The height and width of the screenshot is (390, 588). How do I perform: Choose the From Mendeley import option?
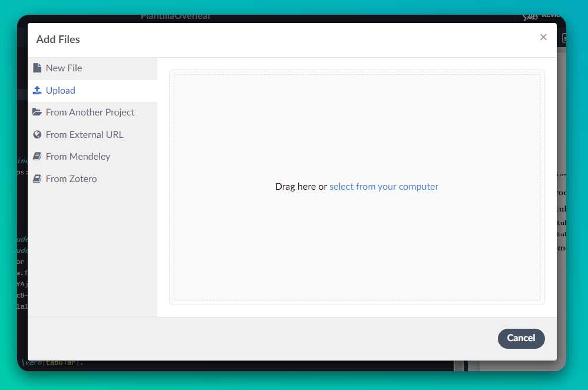coord(78,156)
